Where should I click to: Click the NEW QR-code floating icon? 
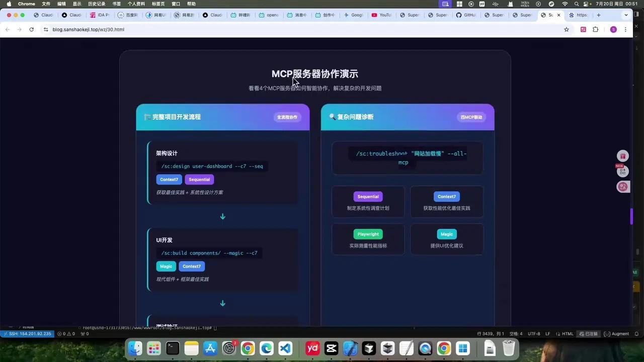(623, 171)
